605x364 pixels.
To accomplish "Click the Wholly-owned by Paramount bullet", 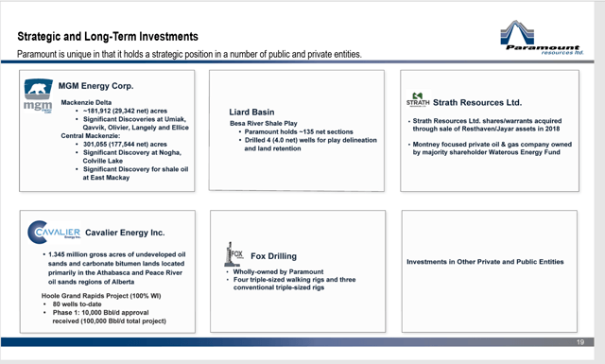I will [278, 271].
